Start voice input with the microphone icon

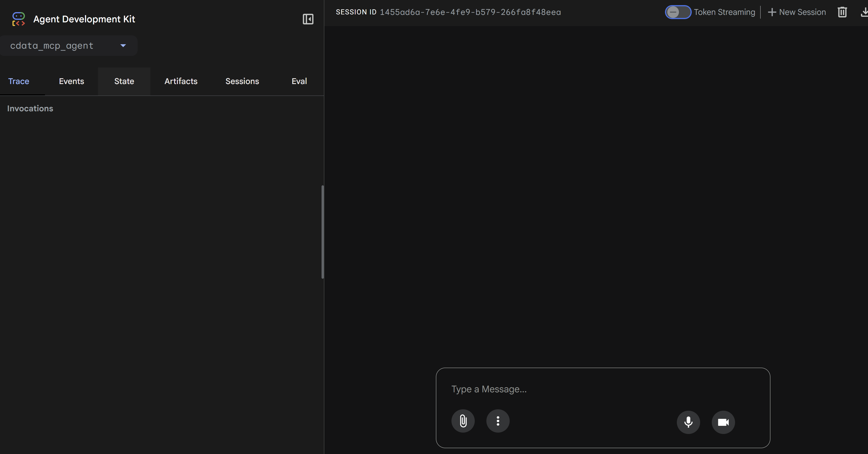point(688,422)
